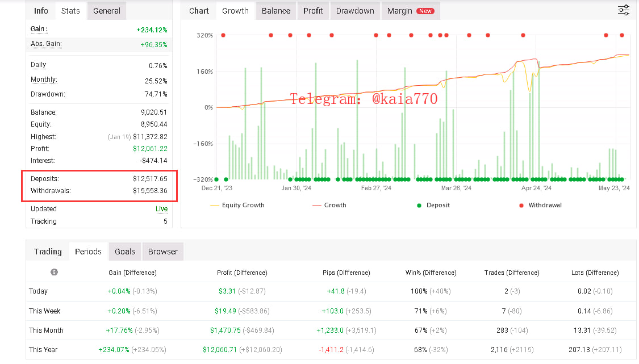
Task: Click This Month's lots 13.31
Action: [x=582, y=330]
